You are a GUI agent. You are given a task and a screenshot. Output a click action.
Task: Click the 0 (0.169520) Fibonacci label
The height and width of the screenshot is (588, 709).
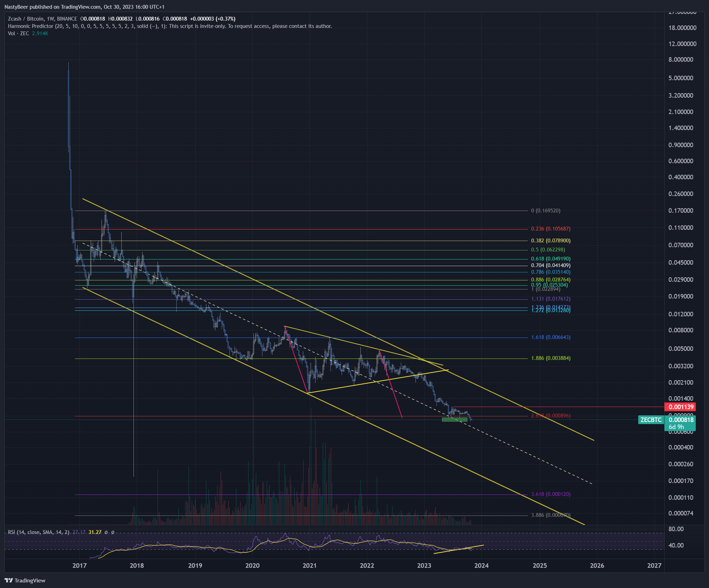[546, 211]
